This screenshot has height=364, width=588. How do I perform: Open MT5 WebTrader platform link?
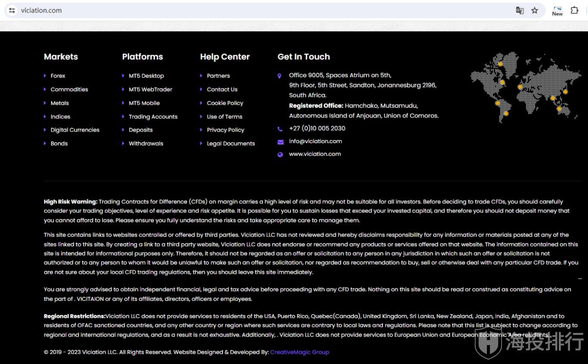[150, 89]
